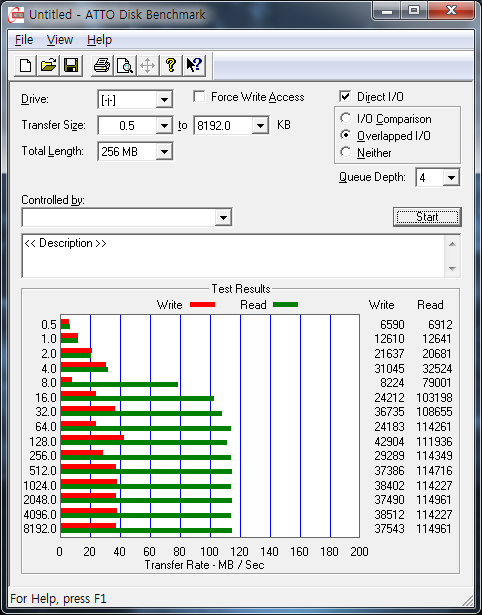Viewport: 482px width, 615px height.
Task: Click description box scroll up arrow
Action: coord(452,244)
